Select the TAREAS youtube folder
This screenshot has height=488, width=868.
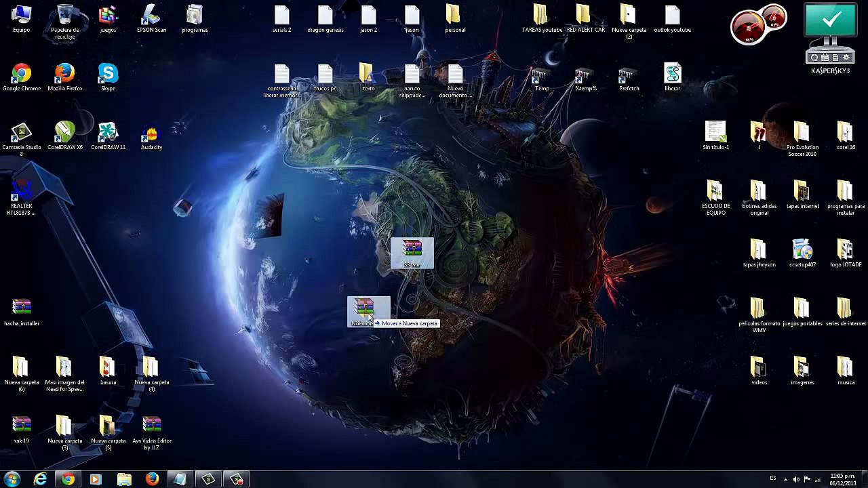tap(542, 19)
